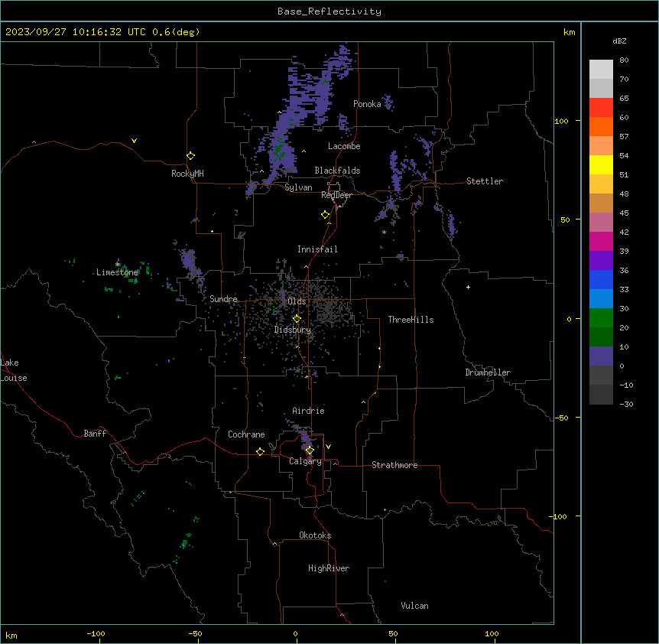Click the Olds town label
659x644 pixels.
tap(297, 301)
